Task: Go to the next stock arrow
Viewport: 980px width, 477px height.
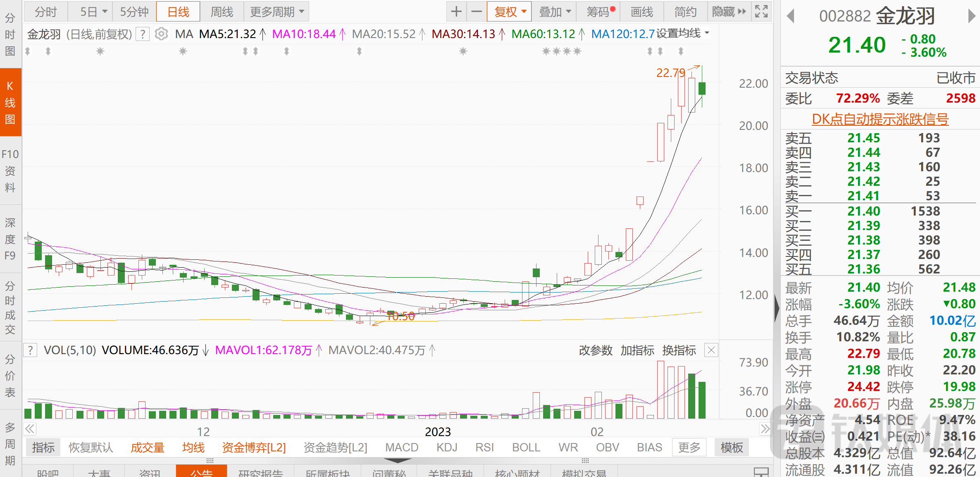Action: [x=972, y=17]
